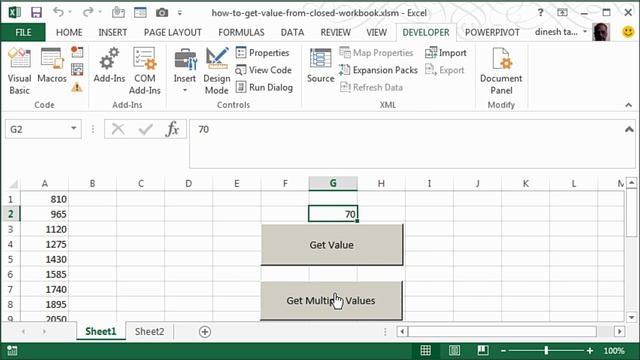Click Expansion Packs
This screenshot has width=640, height=360.
point(378,70)
